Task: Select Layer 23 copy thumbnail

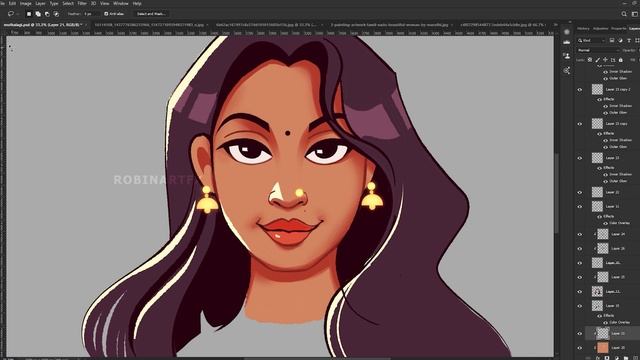Action: pyautogui.click(x=597, y=124)
